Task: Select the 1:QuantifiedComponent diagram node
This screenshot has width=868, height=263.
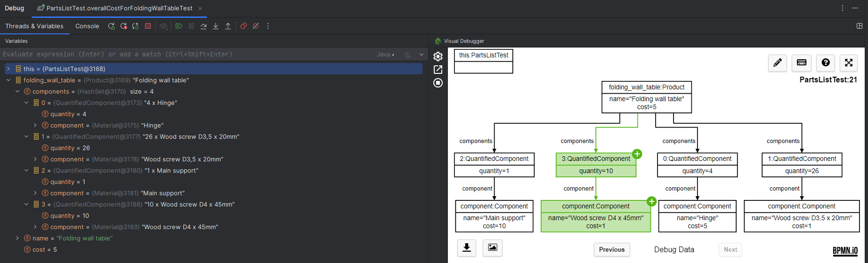Action: (x=802, y=165)
